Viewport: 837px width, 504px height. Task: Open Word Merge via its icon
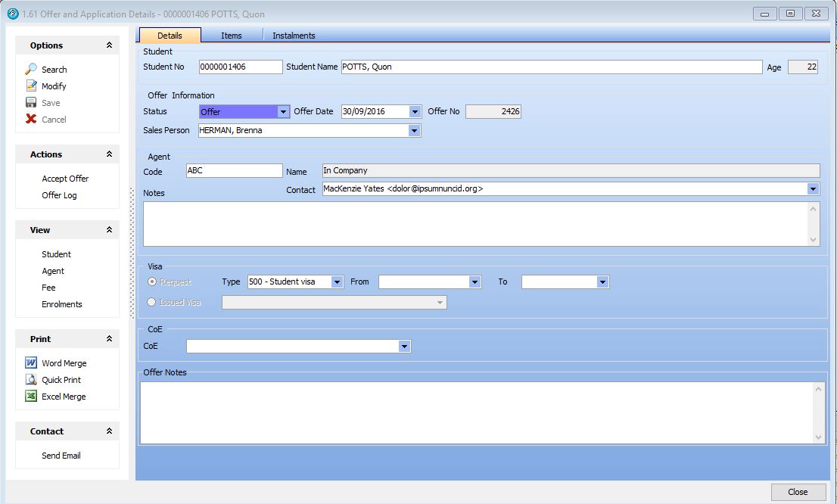(31, 362)
